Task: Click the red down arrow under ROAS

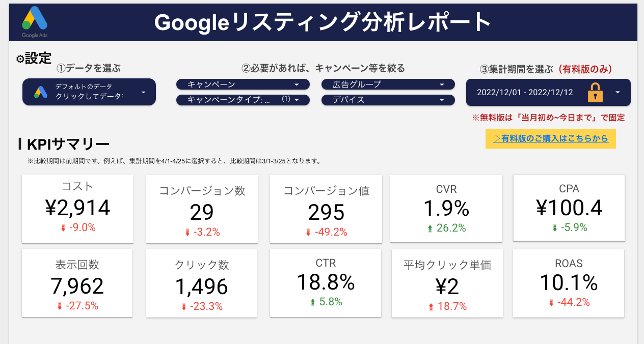Action: pos(551,303)
